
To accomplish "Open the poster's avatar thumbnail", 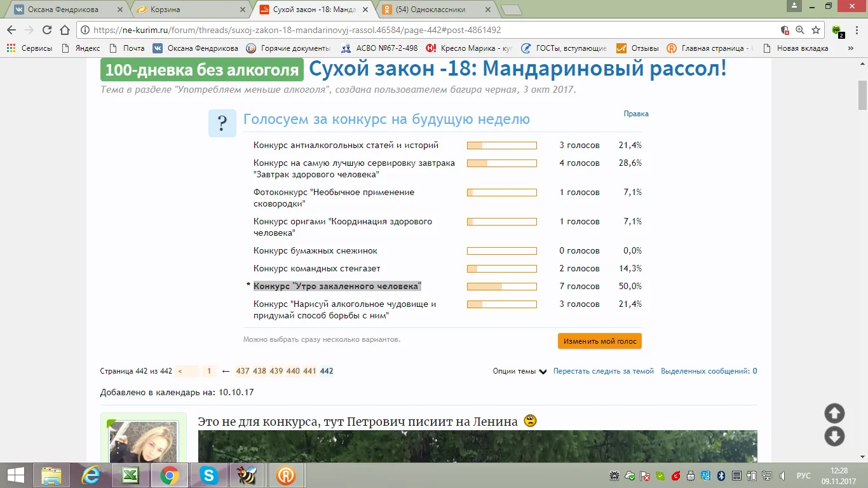I will pos(143,442).
